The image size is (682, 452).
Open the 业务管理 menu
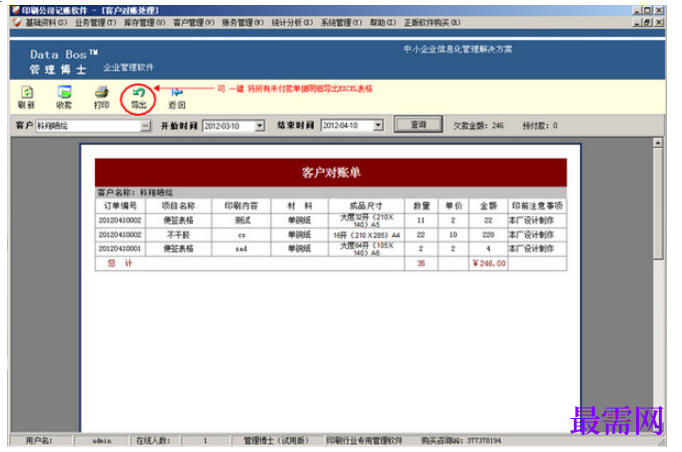click(x=95, y=22)
